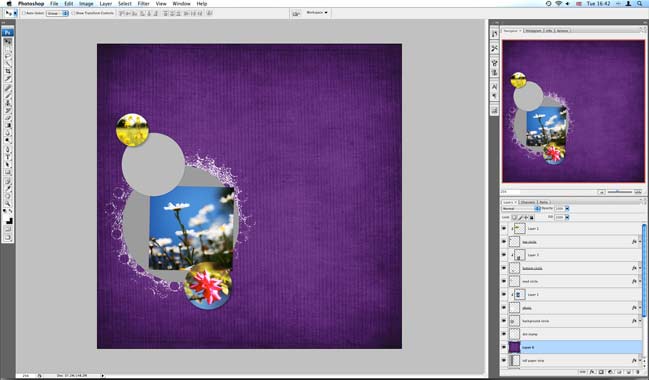Image resolution: width=649 pixels, height=380 pixels.
Task: Switch to the Histogram tab
Action: 533,31
